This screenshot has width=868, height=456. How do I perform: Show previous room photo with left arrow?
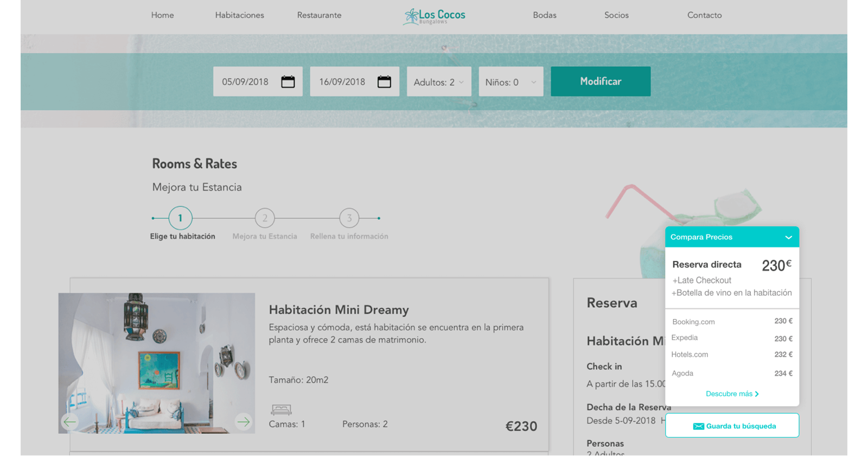pyautogui.click(x=69, y=421)
